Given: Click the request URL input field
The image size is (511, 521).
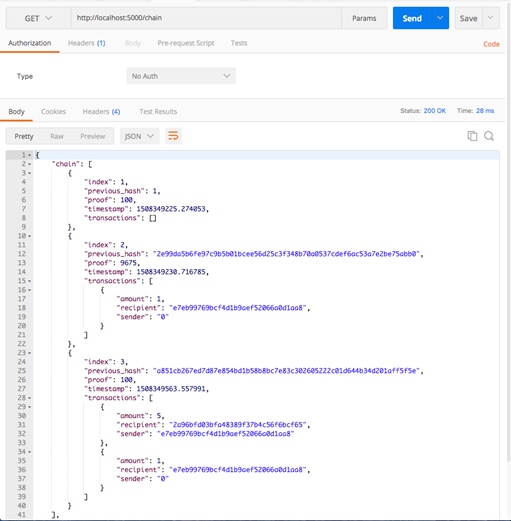Looking at the screenshot, I should (206, 18).
